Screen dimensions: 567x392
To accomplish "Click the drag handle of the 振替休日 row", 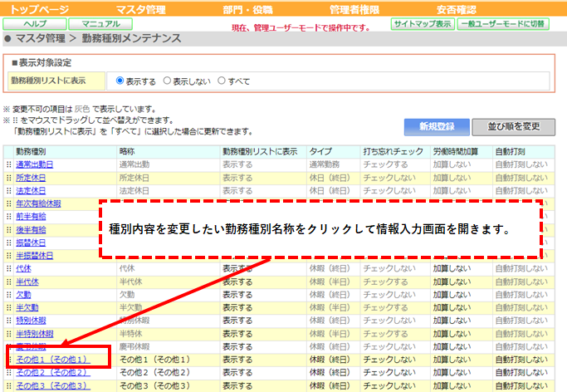I will tap(9, 243).
